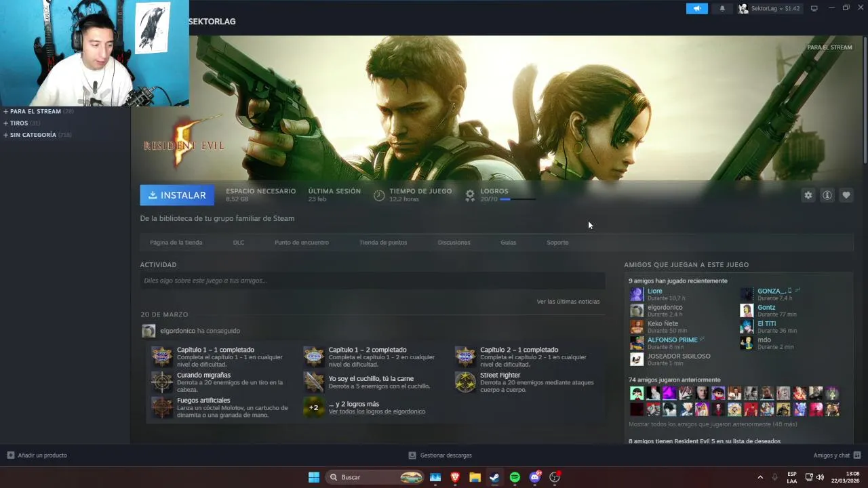Click the activity text input field
This screenshot has width=868, height=488.
372,281
